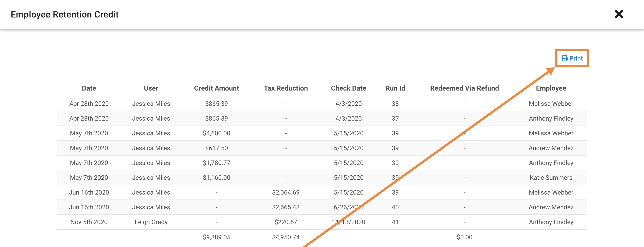Click Anthony Findley in Run Id 37 row

[x=551, y=119]
